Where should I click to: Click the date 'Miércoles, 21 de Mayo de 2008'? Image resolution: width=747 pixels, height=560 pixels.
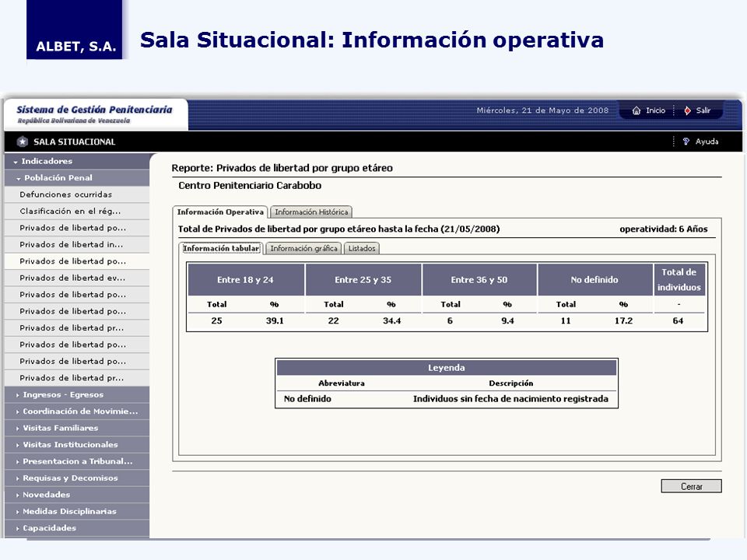pyautogui.click(x=542, y=110)
